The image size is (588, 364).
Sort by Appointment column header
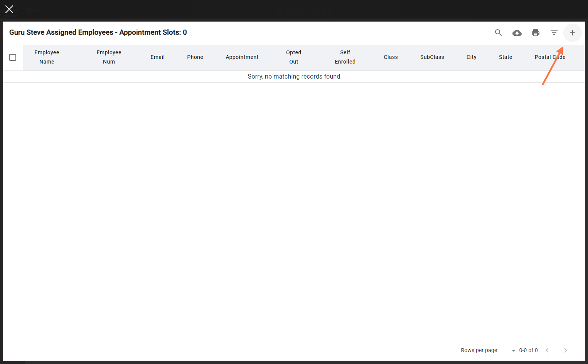coord(242,57)
